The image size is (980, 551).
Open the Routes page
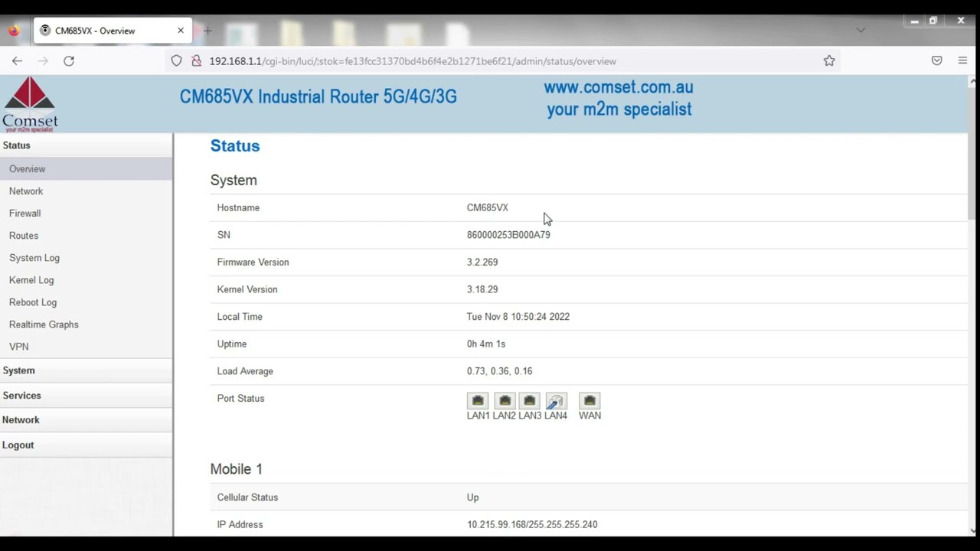pos(24,236)
